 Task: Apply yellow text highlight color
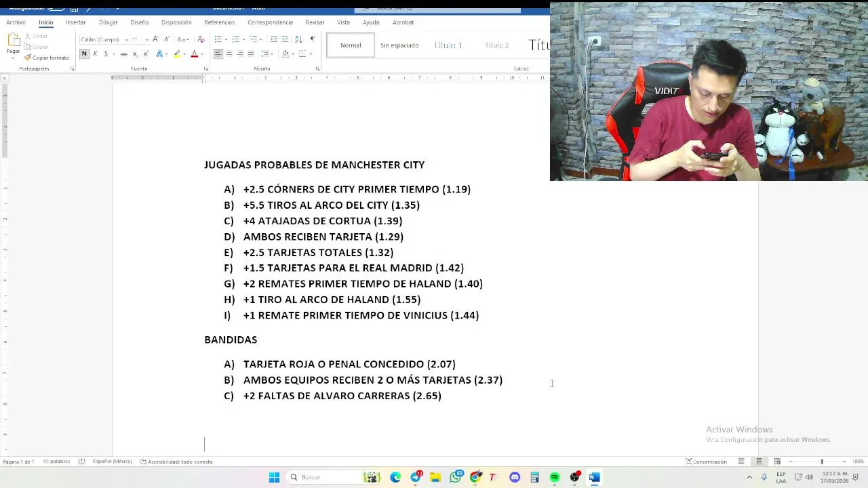pyautogui.click(x=177, y=54)
